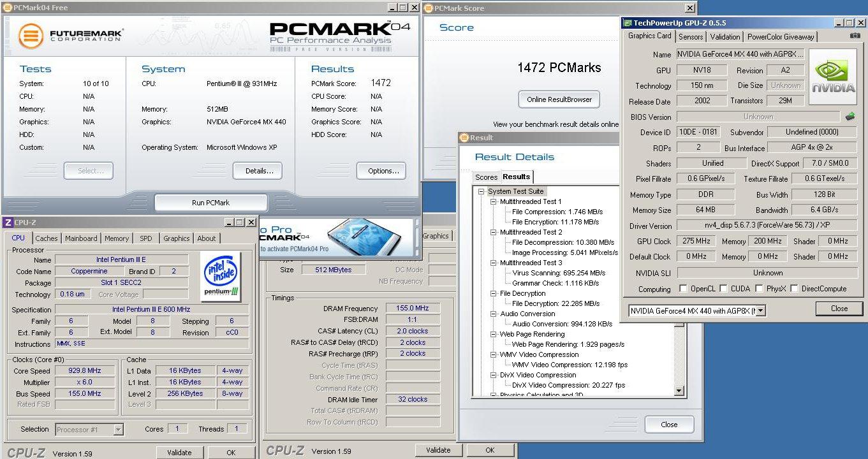The height and width of the screenshot is (459, 868).
Task: Switch to the Caches tab in CPU-Z
Action: coord(47,238)
